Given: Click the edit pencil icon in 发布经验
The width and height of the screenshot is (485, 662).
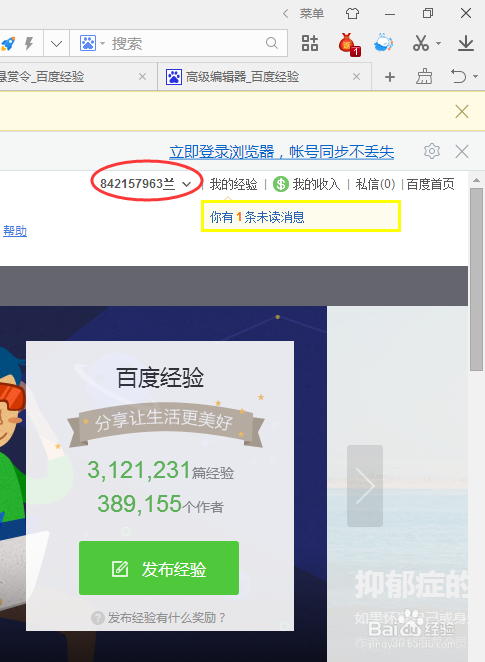Looking at the screenshot, I should click(x=120, y=569).
